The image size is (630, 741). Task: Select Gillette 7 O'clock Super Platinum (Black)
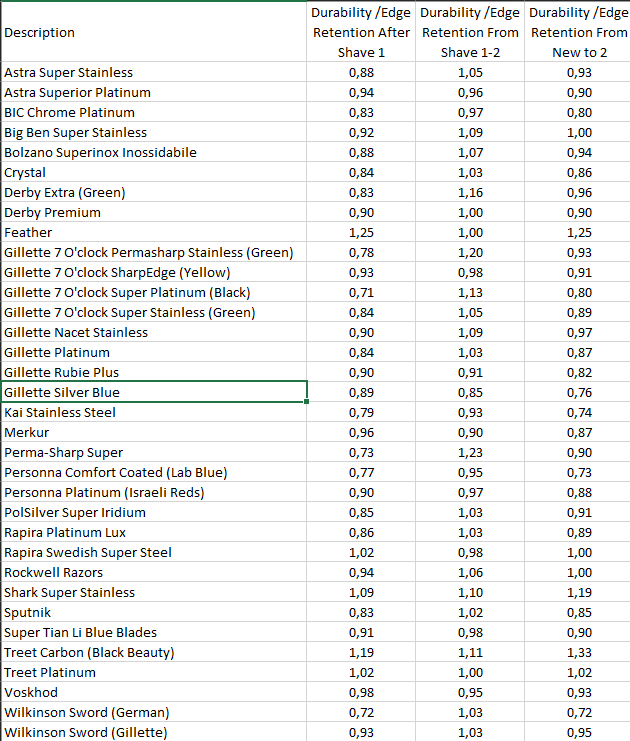click(154, 293)
